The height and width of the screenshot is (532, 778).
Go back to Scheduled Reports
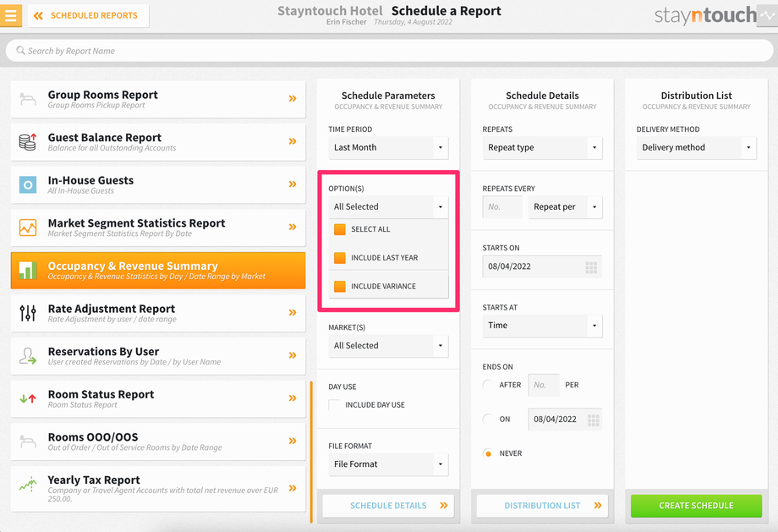coord(89,16)
